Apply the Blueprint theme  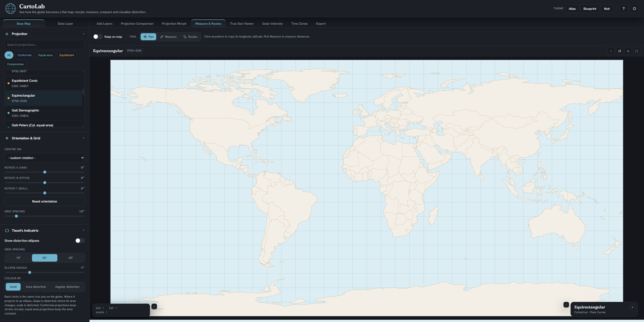[590, 9]
